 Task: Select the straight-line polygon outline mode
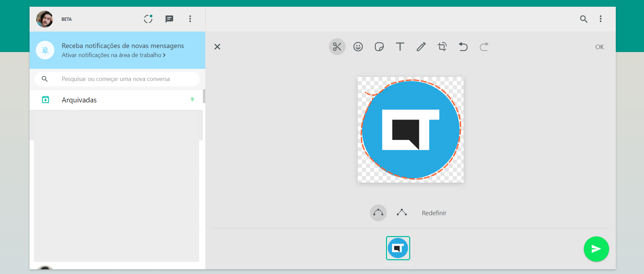(x=402, y=213)
